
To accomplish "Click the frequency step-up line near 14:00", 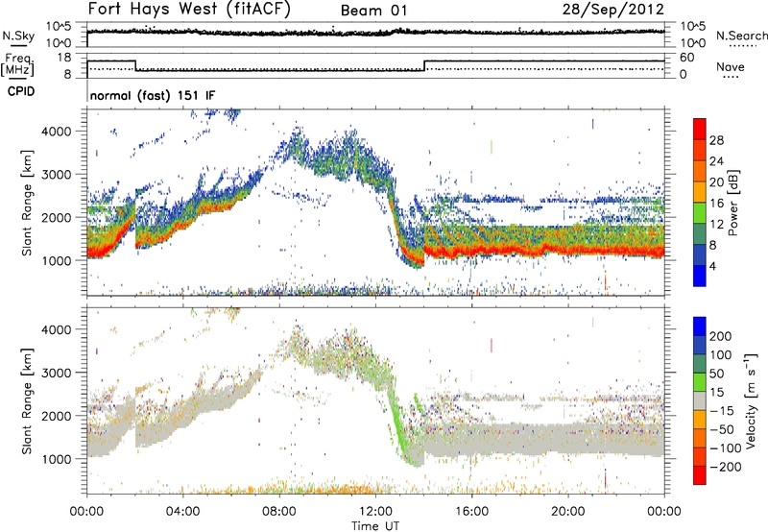I will 424,65.
